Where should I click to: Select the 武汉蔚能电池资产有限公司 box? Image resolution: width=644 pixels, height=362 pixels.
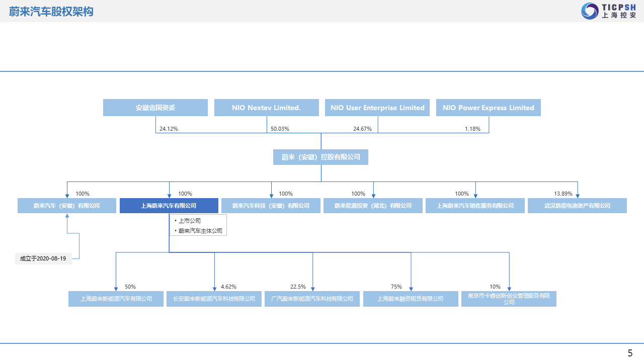[x=577, y=206]
